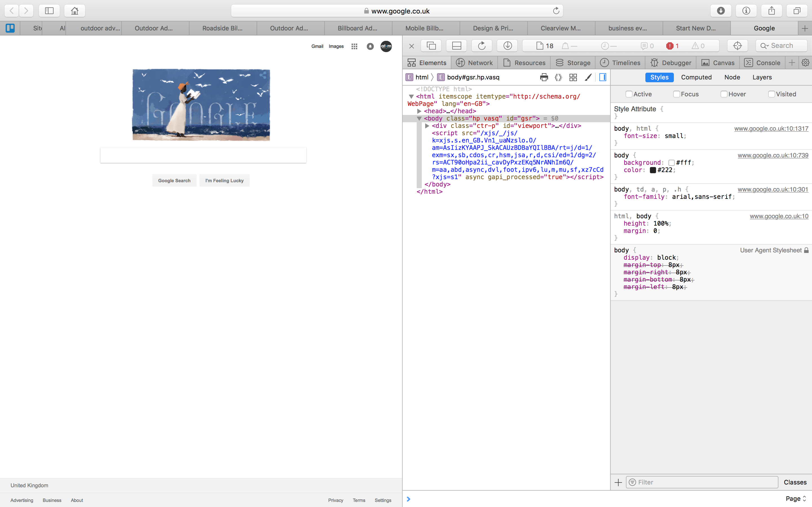Screen dimensions: 812x507
Task: Click the element selection crosshair icon
Action: 737,46
